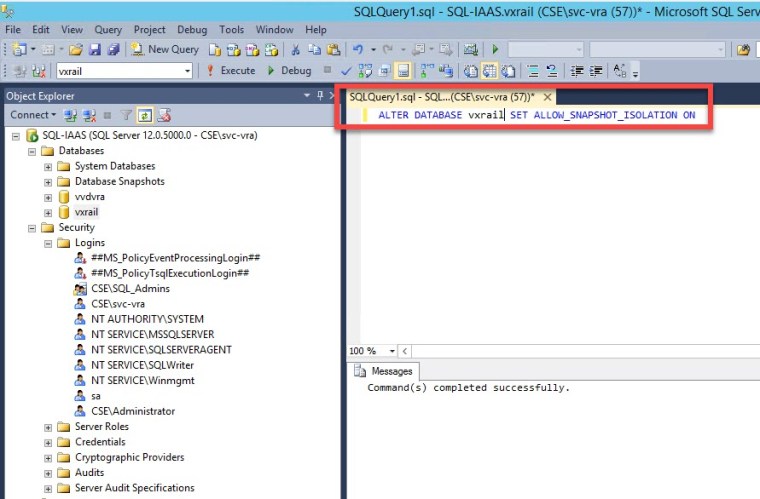760x499 pixels.
Task: Expand the System Databases folder
Action: [x=48, y=167]
